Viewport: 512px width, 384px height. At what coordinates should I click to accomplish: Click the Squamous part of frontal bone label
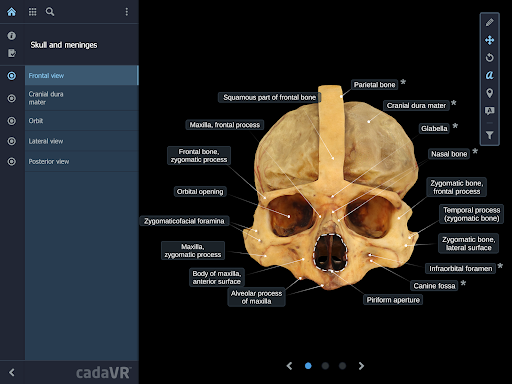click(x=269, y=97)
